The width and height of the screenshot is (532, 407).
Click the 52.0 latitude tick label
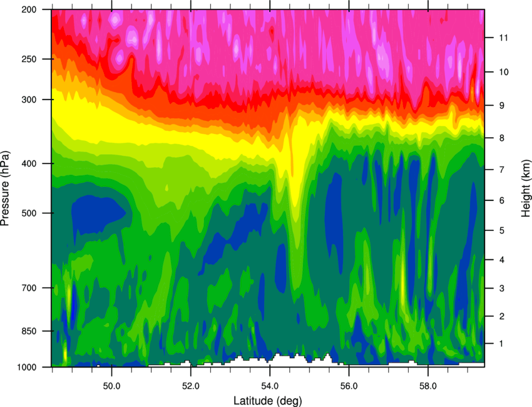(x=191, y=386)
